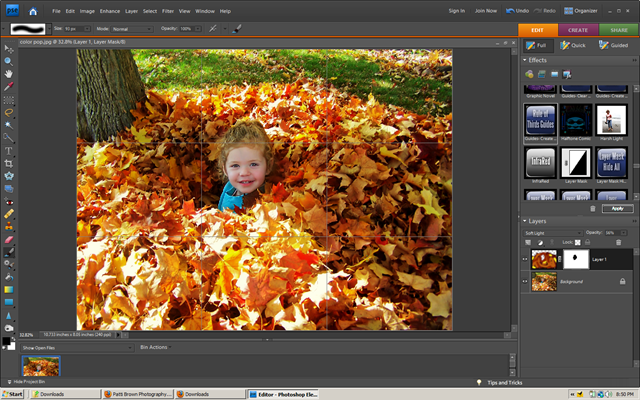Select the Brush tool in toolbox
The width and height of the screenshot is (640, 400).
pyautogui.click(x=9, y=252)
